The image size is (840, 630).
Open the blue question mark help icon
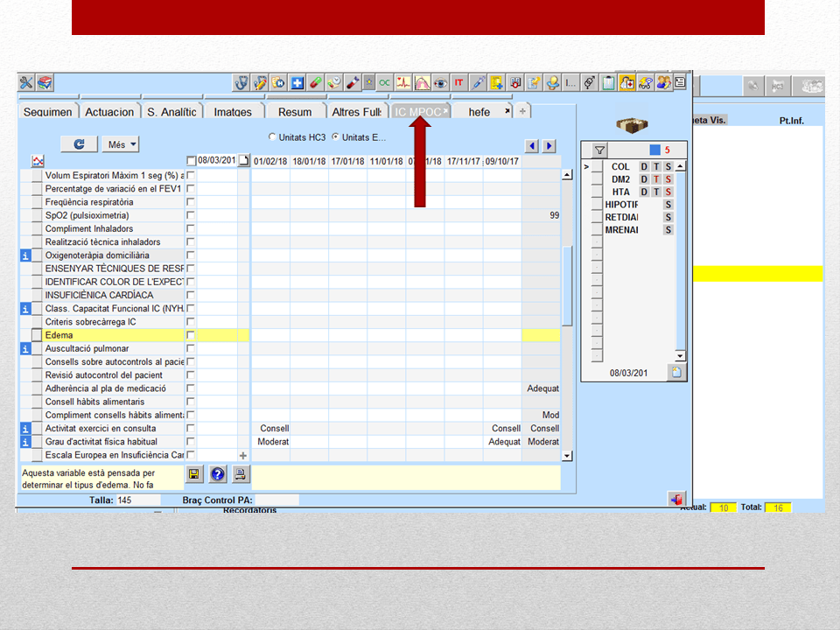(218, 473)
